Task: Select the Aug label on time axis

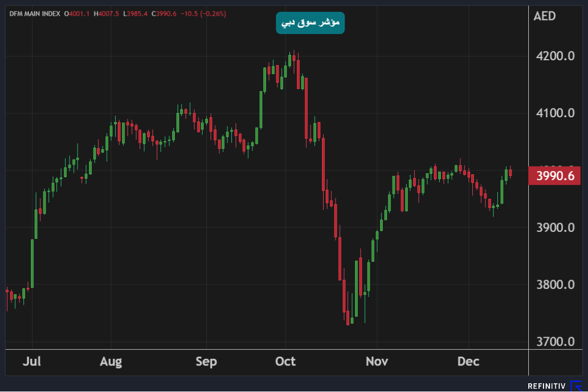Action: tap(111, 362)
